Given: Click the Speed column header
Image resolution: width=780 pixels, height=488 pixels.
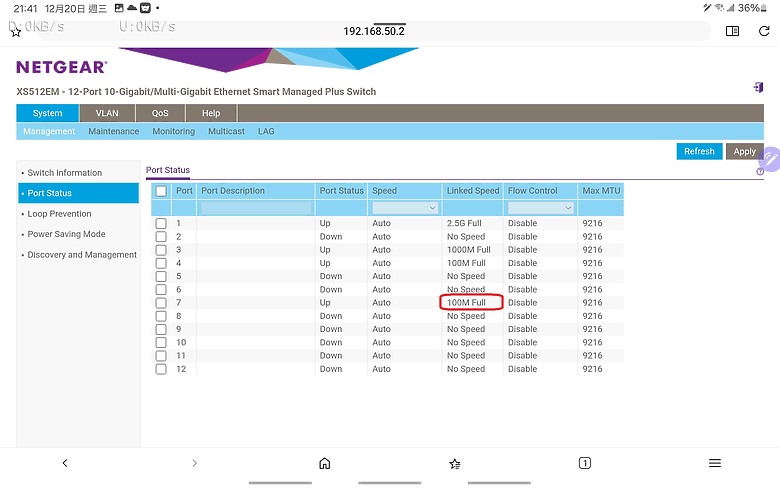Looking at the screenshot, I should click(385, 191).
